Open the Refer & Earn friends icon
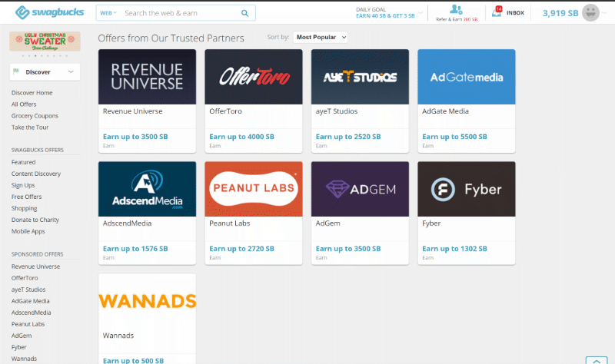 pyautogui.click(x=456, y=9)
